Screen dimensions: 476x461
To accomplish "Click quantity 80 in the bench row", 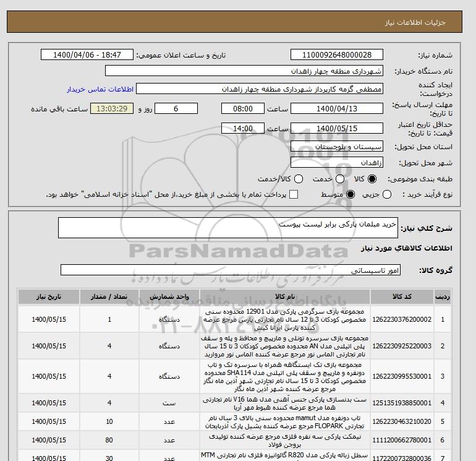I will 109,440.
